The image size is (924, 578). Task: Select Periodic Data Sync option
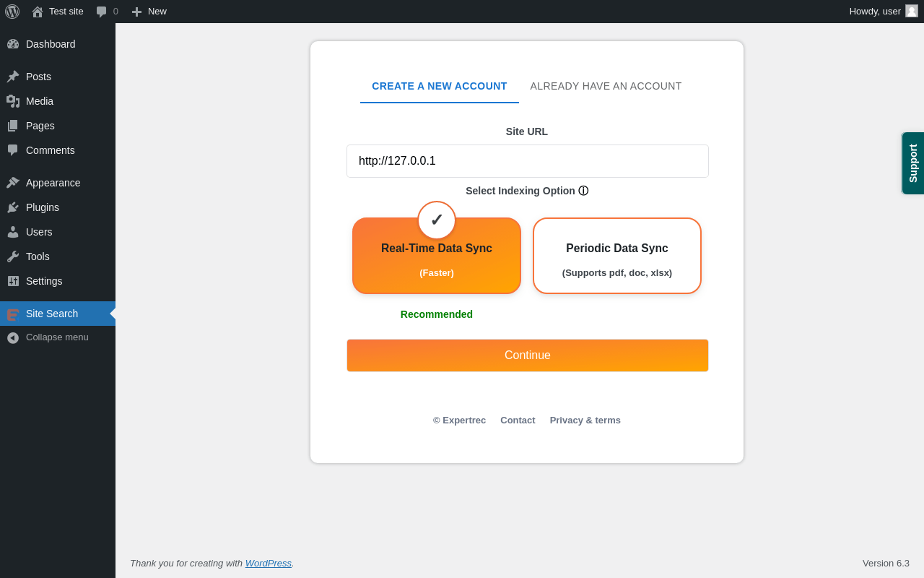coord(617,256)
